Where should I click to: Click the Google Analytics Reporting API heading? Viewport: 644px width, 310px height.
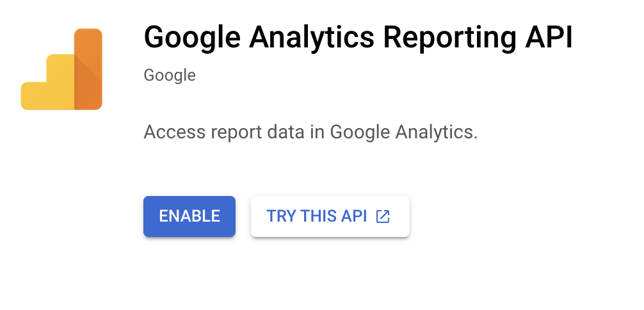click(358, 38)
